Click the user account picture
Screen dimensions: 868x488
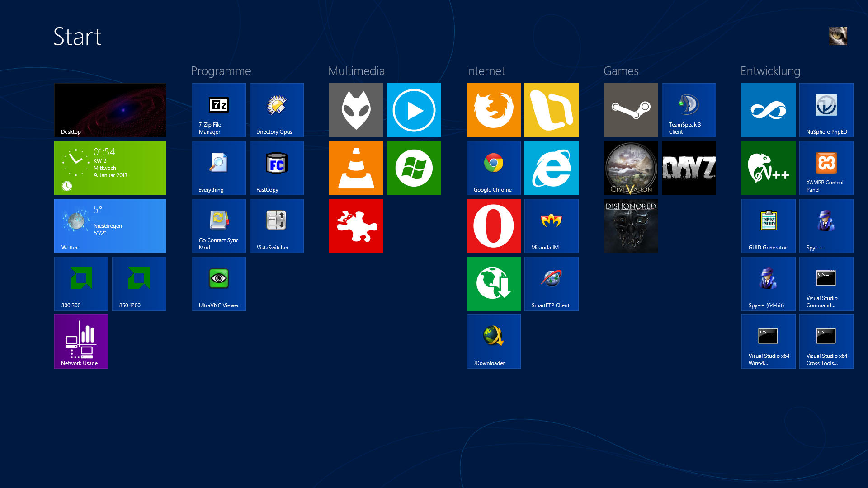click(838, 36)
